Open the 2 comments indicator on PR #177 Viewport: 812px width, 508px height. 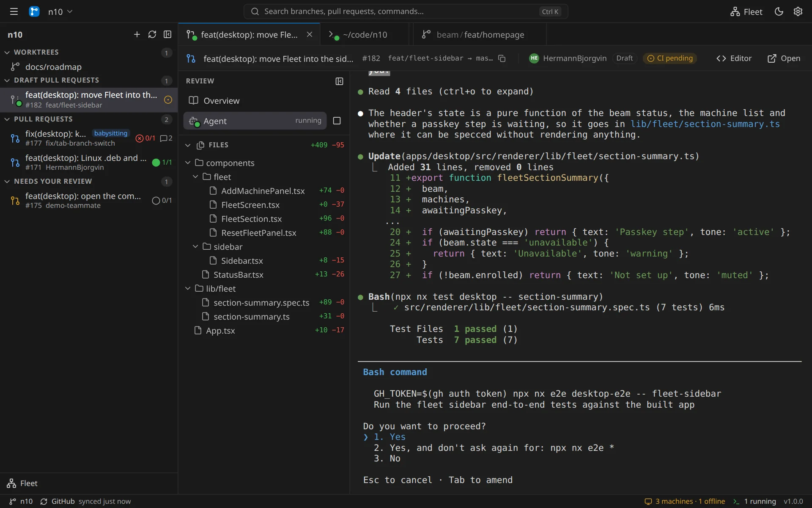pyautogui.click(x=166, y=138)
